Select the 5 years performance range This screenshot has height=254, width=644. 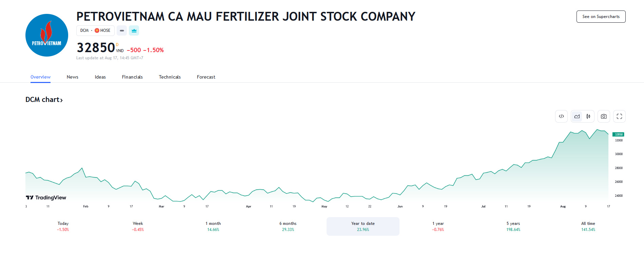click(x=513, y=226)
